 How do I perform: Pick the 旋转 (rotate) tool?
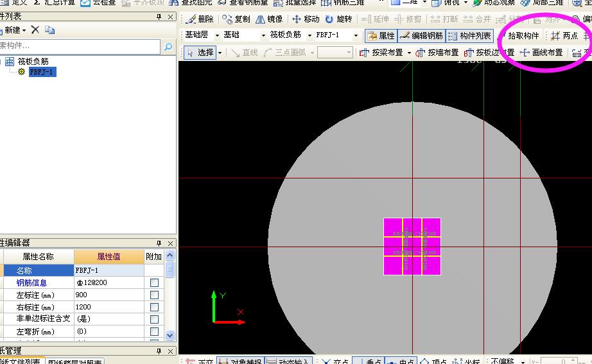(338, 19)
